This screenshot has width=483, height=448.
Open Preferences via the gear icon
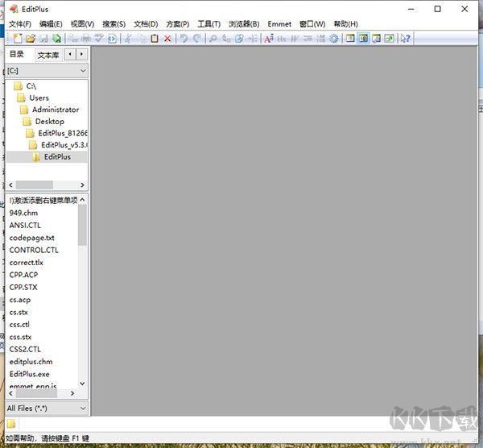coord(333,39)
